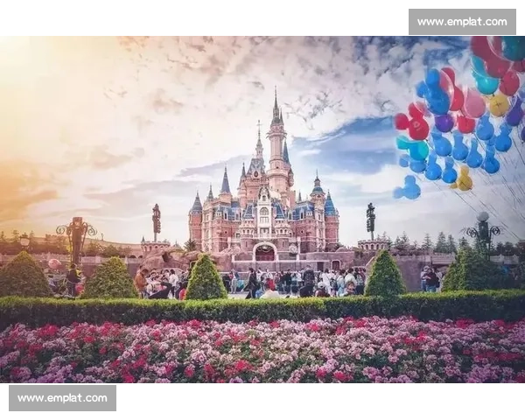Select the yellow Mickey-shaped balloon
The image size is (525, 420).
point(463,179)
